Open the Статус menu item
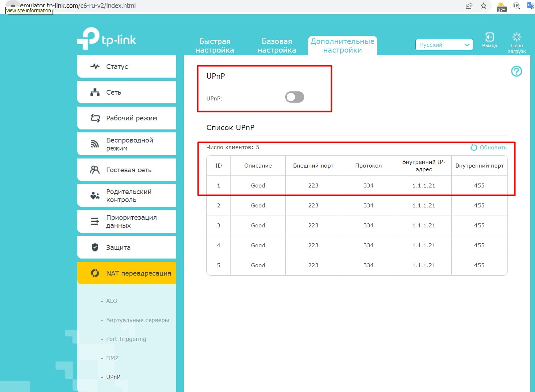The image size is (535, 392). pyautogui.click(x=127, y=66)
